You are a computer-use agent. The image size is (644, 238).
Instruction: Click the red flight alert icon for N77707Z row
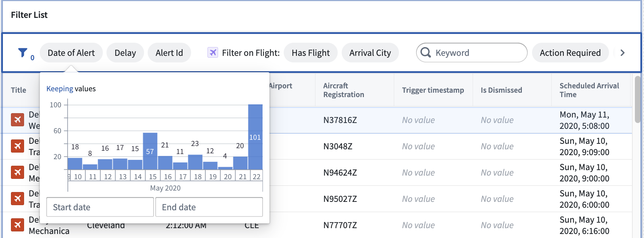18,225
